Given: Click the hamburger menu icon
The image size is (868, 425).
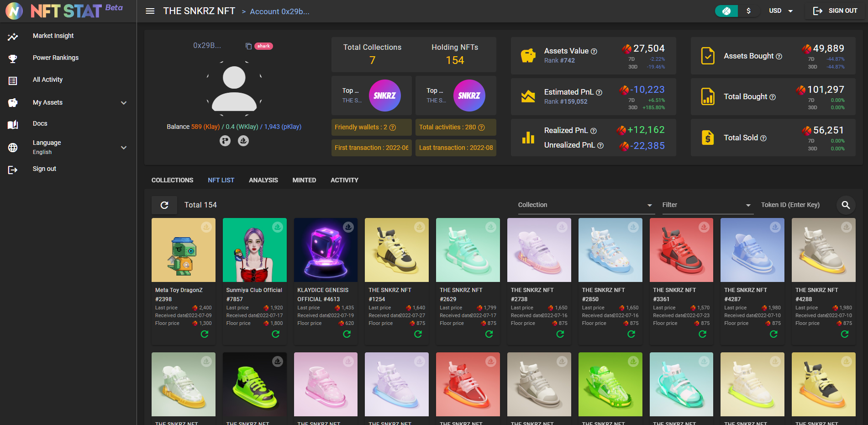Looking at the screenshot, I should (150, 11).
